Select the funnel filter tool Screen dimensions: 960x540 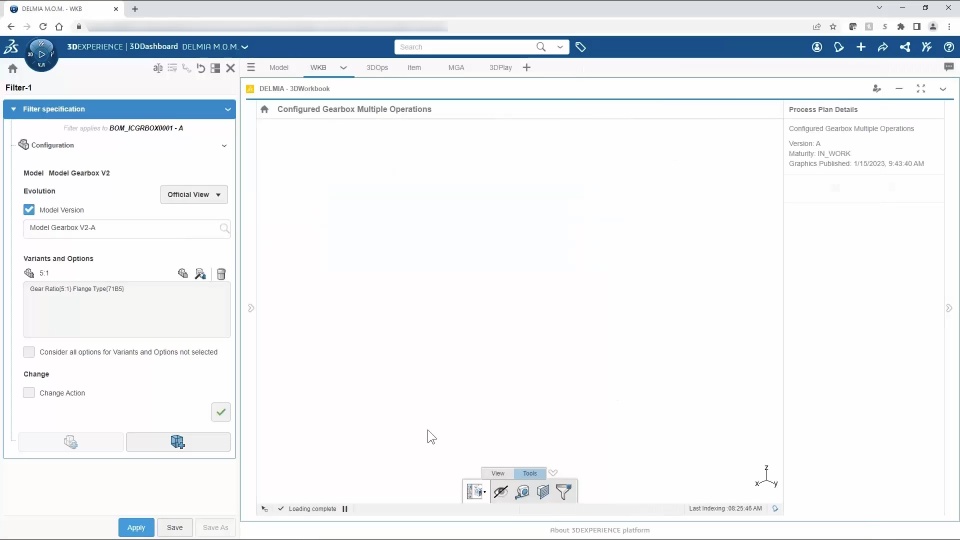pyautogui.click(x=564, y=492)
